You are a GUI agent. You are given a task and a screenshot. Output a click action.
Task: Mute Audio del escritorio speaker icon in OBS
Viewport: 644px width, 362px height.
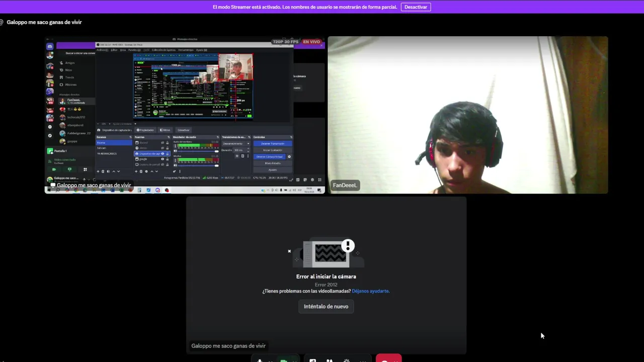click(175, 151)
